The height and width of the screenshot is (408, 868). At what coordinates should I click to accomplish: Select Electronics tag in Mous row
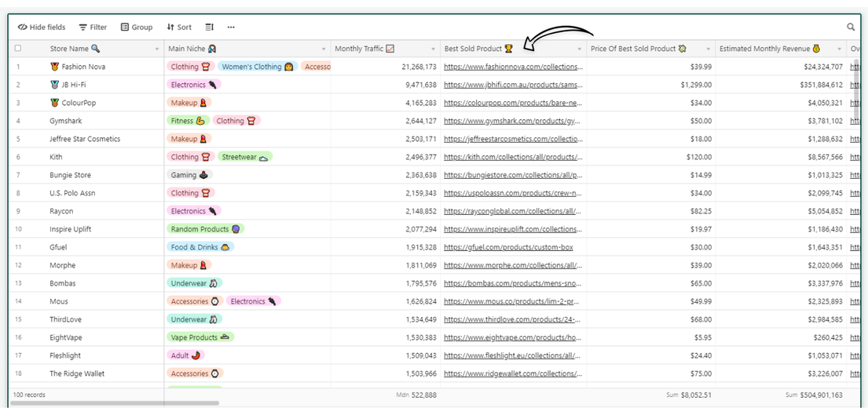click(253, 302)
